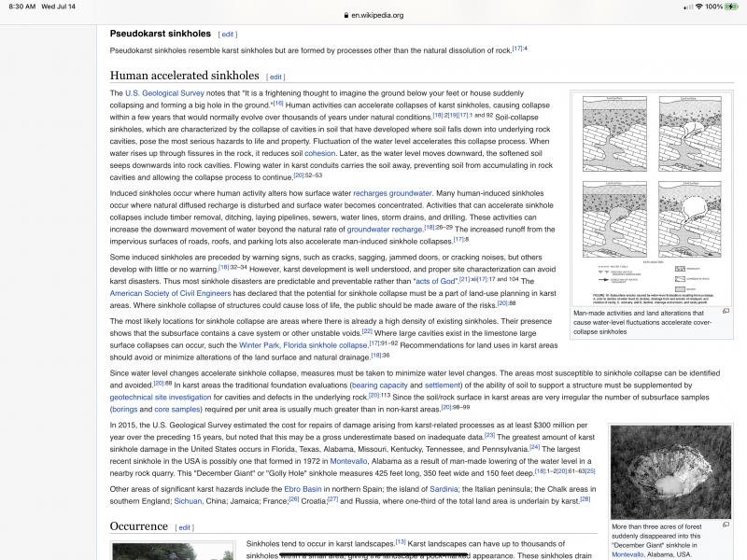The height and width of the screenshot is (560, 747).
Task: Open the U.S. Geological Survey link
Action: pyautogui.click(x=164, y=92)
